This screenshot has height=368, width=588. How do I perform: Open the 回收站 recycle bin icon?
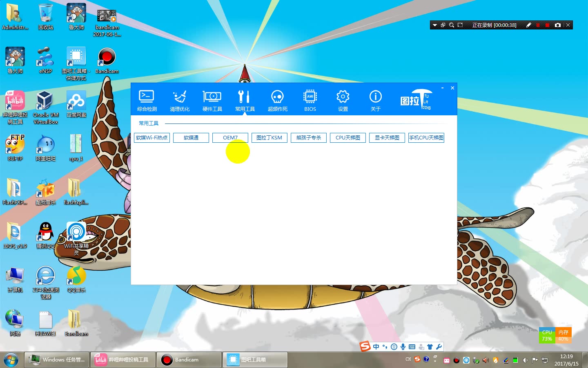click(x=46, y=17)
